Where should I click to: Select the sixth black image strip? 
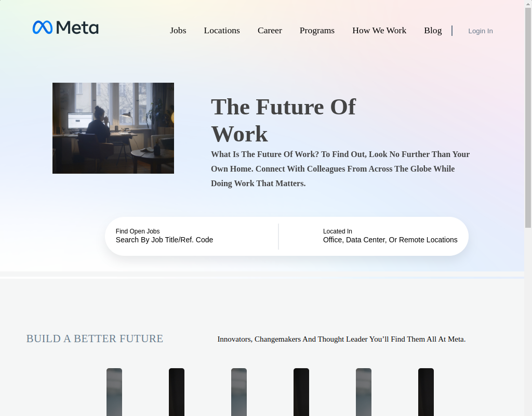(x=426, y=392)
